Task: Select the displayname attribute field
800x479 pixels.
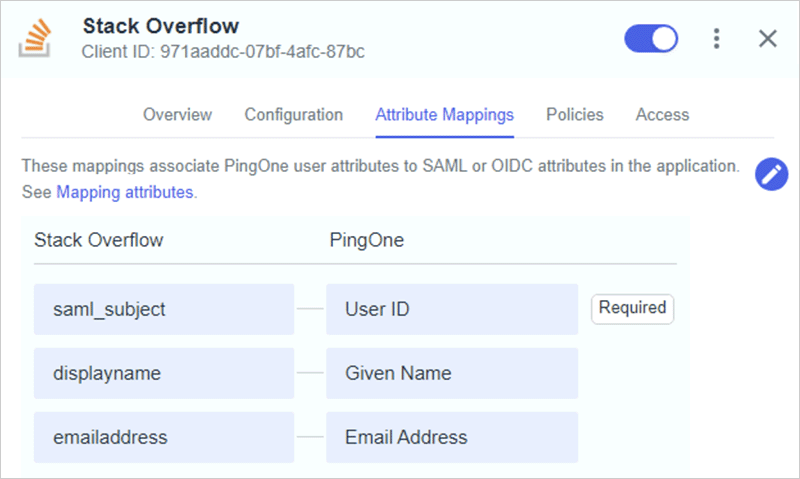Action: [164, 373]
